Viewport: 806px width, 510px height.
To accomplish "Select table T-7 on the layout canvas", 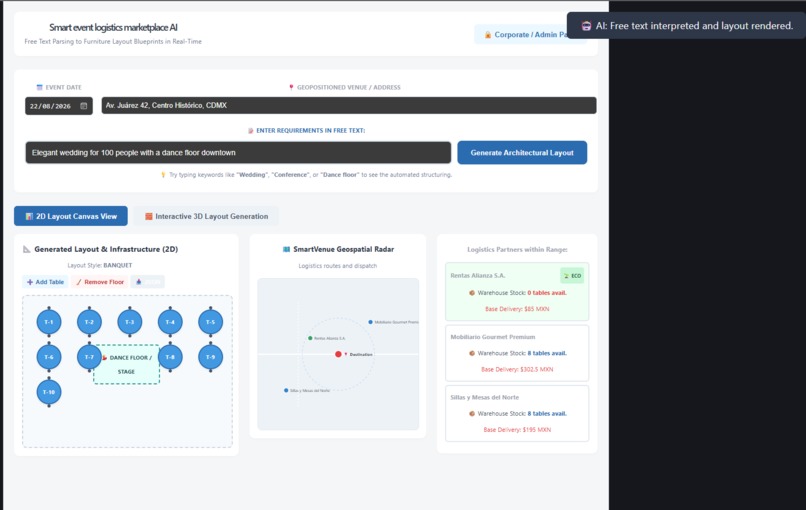I will 88,357.
